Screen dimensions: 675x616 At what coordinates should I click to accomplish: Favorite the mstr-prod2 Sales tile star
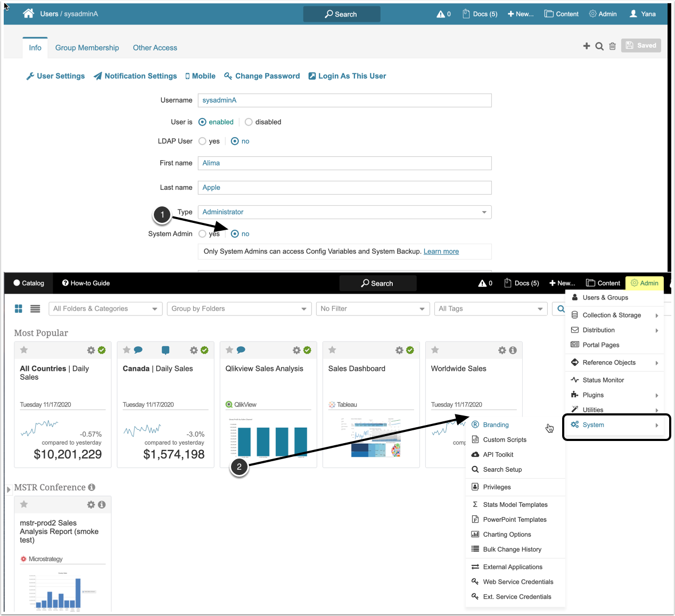tap(24, 504)
